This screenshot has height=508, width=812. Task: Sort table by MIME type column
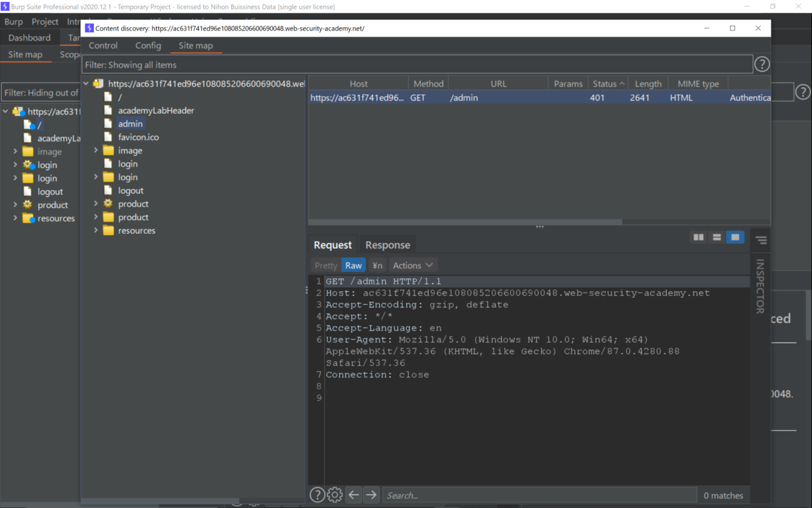click(698, 84)
